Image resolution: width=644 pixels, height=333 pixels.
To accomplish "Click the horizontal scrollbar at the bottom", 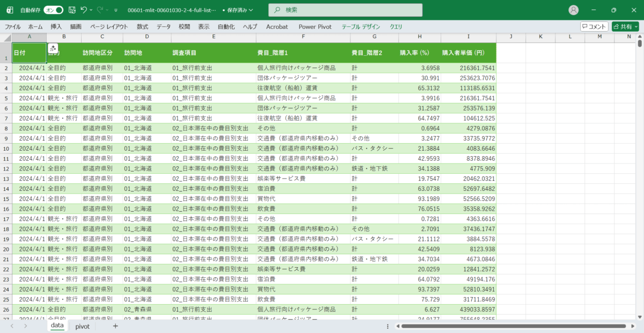I will coord(510,326).
